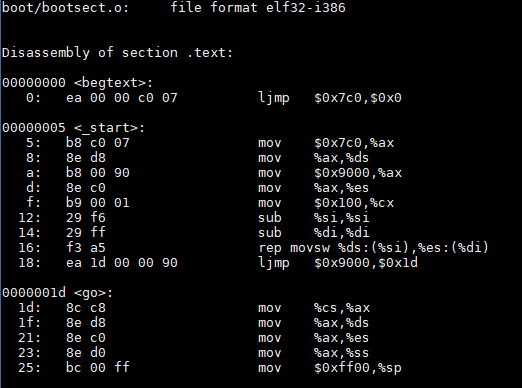
Task: Click the mov $0x7c0,%ax operand
Action: point(354,143)
